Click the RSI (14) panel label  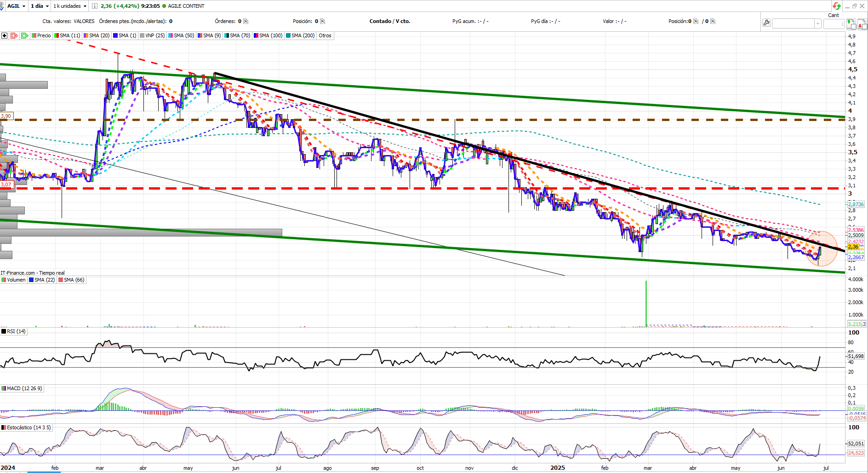tap(14, 331)
